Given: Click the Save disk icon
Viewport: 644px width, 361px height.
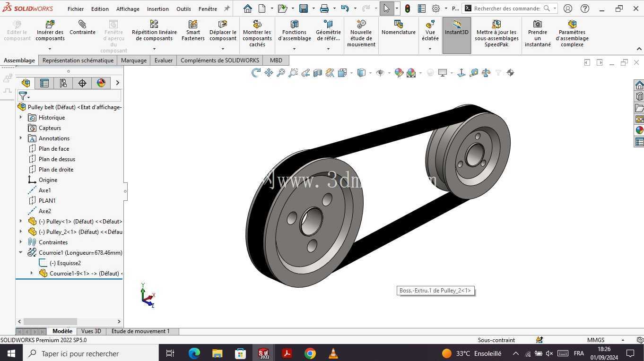Looking at the screenshot, I should [304, 9].
